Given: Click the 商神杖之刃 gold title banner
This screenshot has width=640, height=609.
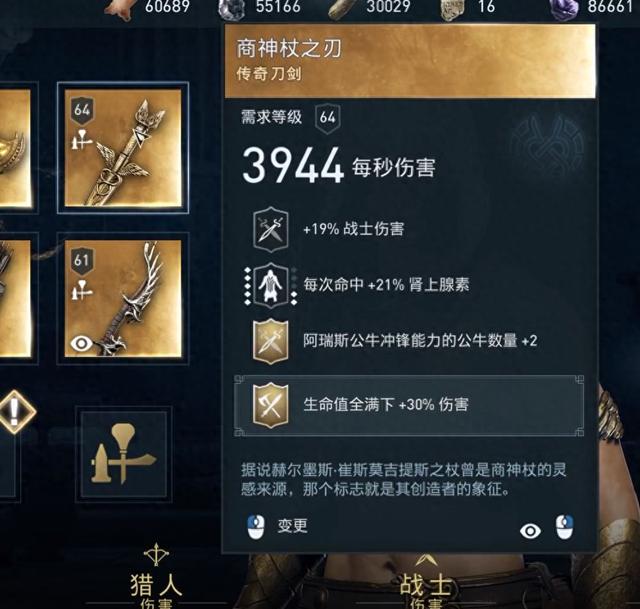Looking at the screenshot, I should (410, 61).
